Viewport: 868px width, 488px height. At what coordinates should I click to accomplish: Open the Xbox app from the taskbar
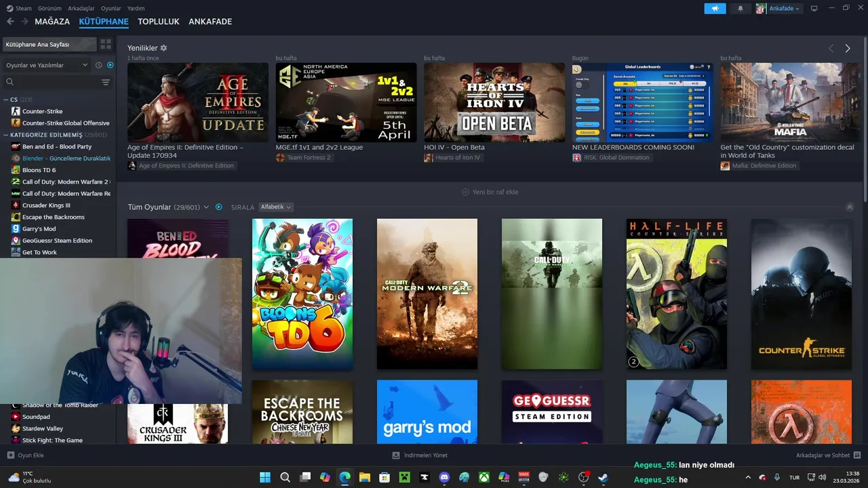tap(484, 477)
